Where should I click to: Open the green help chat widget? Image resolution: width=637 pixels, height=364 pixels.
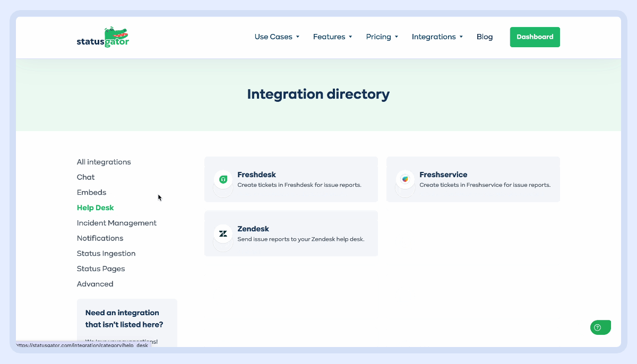click(x=600, y=327)
